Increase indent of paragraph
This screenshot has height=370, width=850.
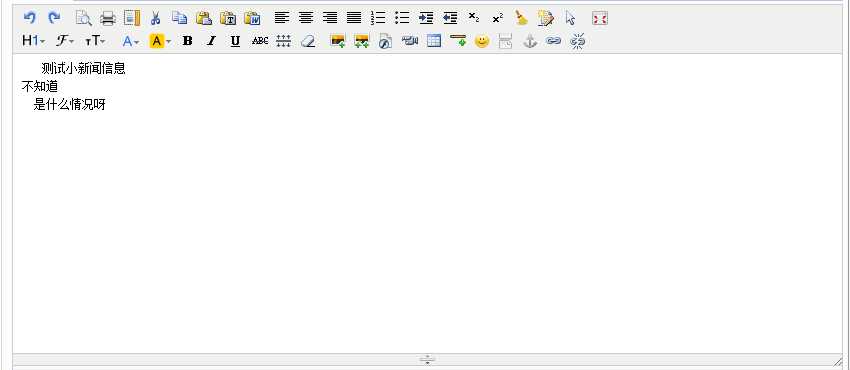click(x=426, y=18)
